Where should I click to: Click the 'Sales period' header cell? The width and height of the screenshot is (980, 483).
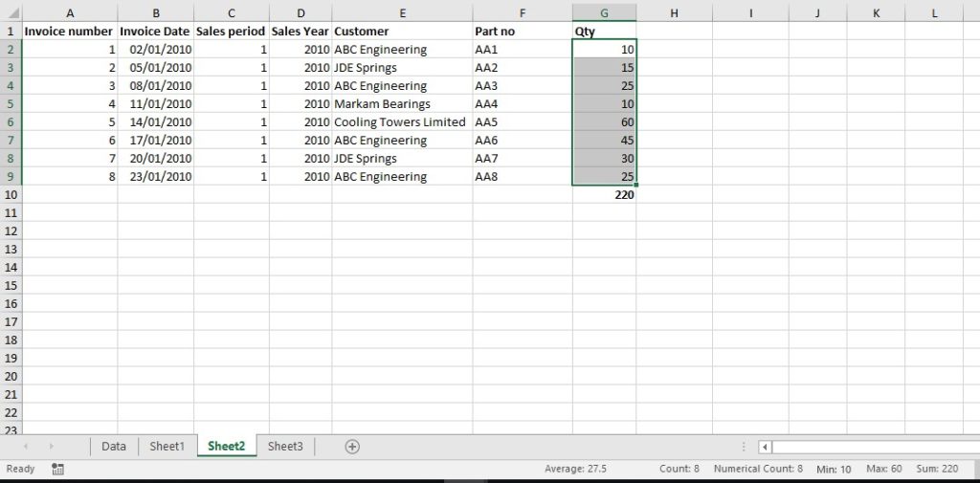232,32
